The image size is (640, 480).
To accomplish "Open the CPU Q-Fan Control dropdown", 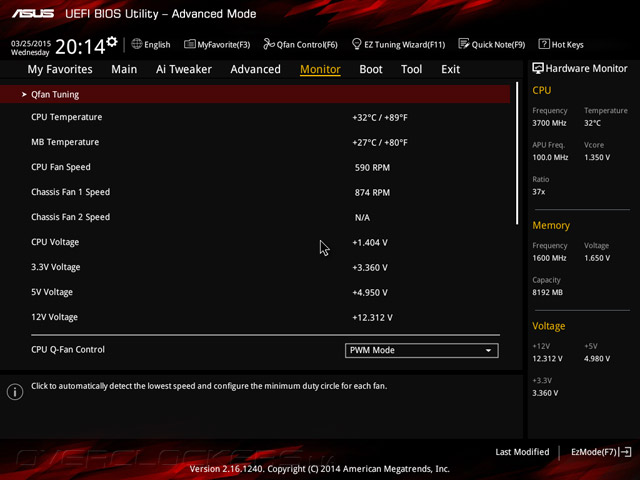I will point(422,350).
